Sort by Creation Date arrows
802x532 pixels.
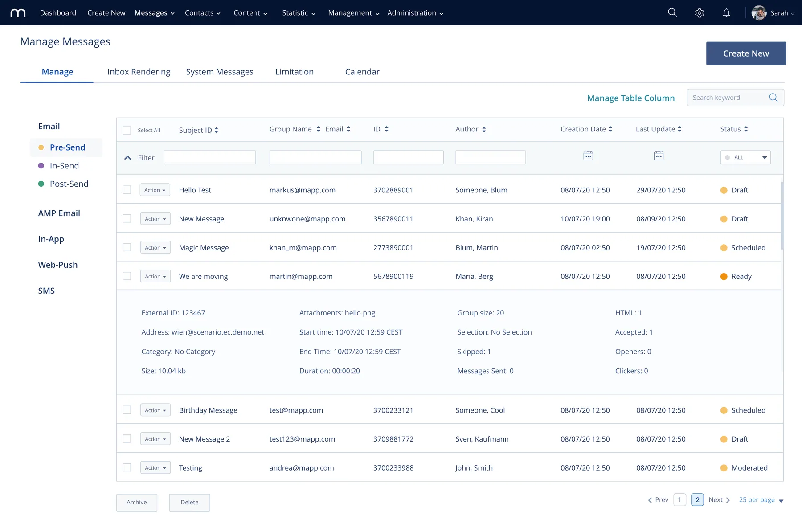point(610,129)
